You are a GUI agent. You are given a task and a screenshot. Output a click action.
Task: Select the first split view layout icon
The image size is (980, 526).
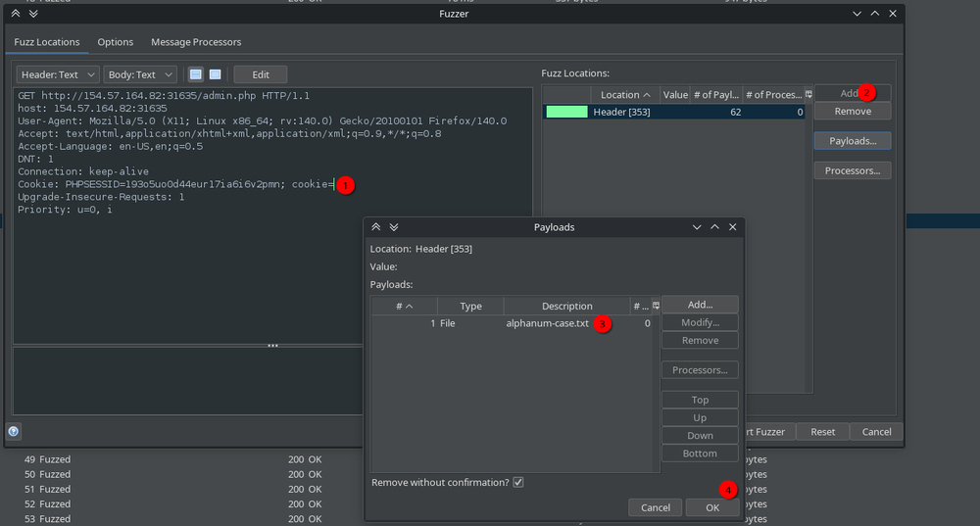[x=196, y=74]
